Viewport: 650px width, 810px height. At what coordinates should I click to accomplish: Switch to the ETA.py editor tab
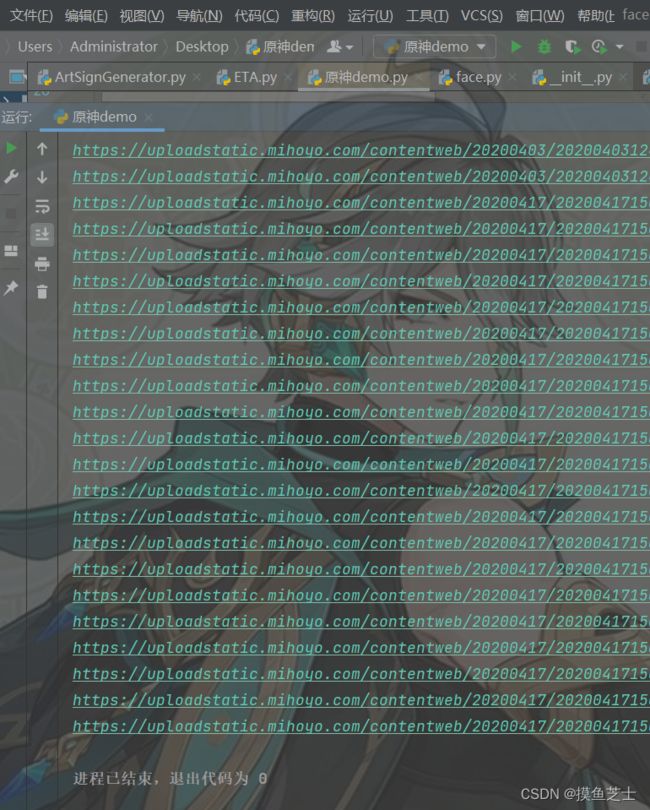click(x=255, y=77)
